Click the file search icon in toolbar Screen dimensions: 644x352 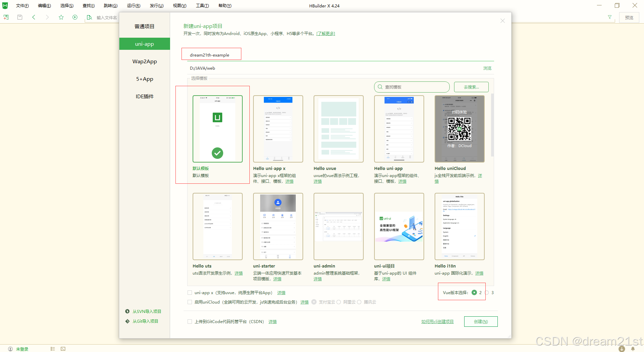click(89, 17)
